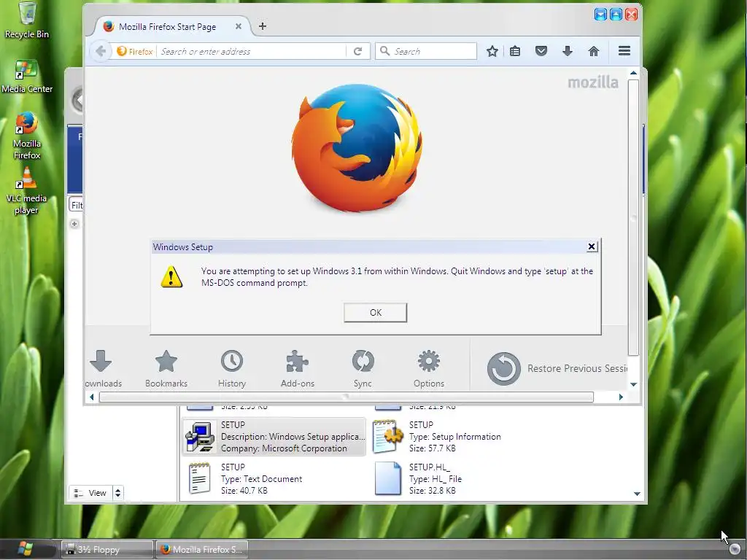
Task: Open Bookmarks from the Firefox start page
Action: (x=166, y=369)
